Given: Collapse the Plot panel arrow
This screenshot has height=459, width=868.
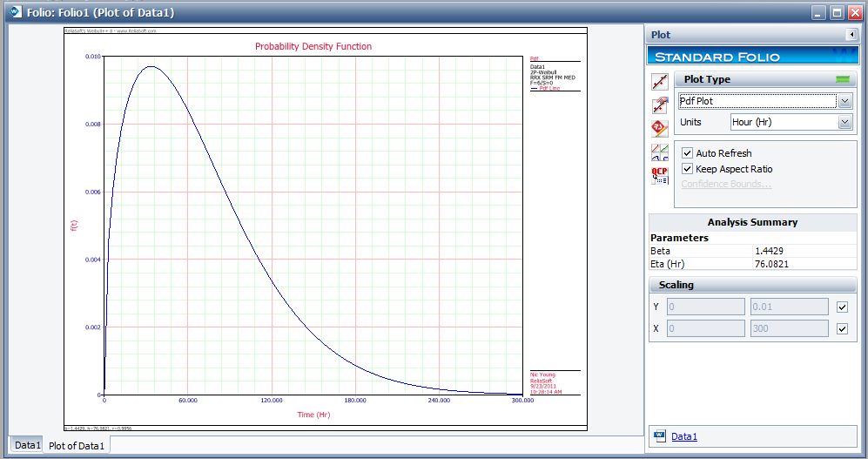Looking at the screenshot, I should coord(851,35).
